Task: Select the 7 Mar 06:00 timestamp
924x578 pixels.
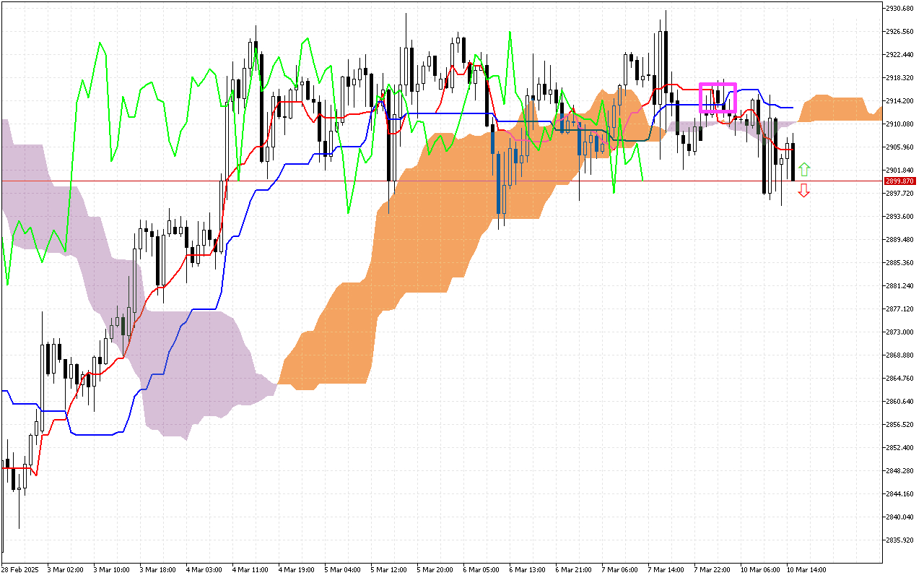Action: pyautogui.click(x=619, y=569)
